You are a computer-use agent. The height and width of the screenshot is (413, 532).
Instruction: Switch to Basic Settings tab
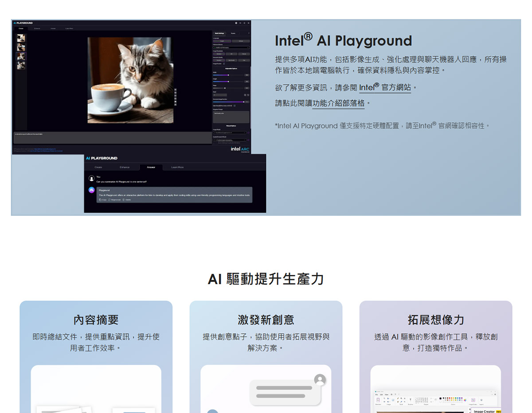(x=219, y=33)
